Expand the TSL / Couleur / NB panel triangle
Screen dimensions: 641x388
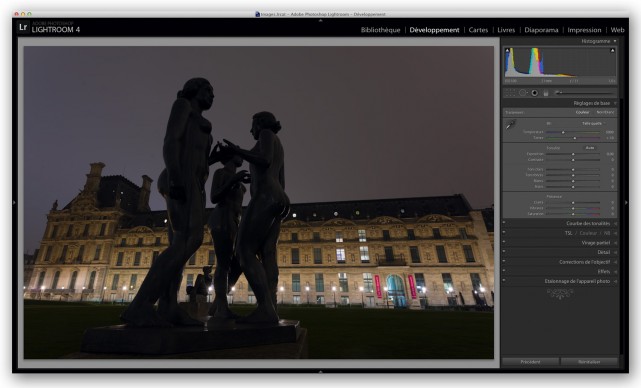coord(615,233)
